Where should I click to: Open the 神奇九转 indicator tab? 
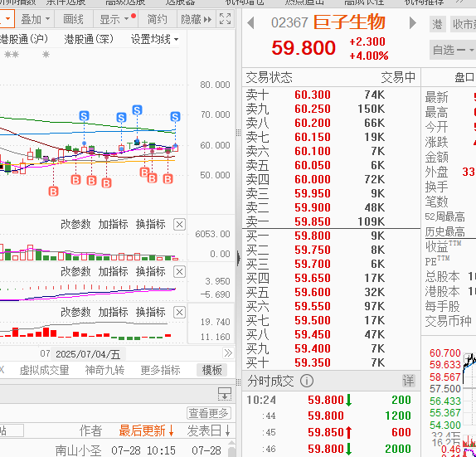click(x=104, y=370)
